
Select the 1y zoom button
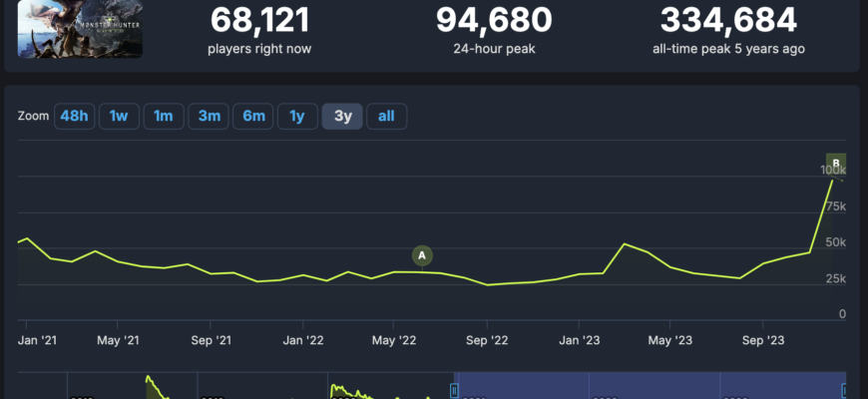click(x=297, y=116)
